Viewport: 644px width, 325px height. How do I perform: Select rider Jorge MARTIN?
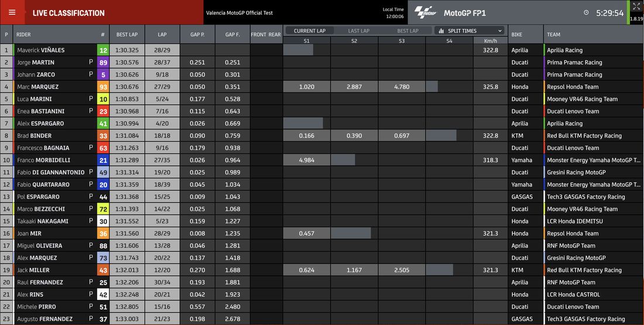tap(36, 63)
